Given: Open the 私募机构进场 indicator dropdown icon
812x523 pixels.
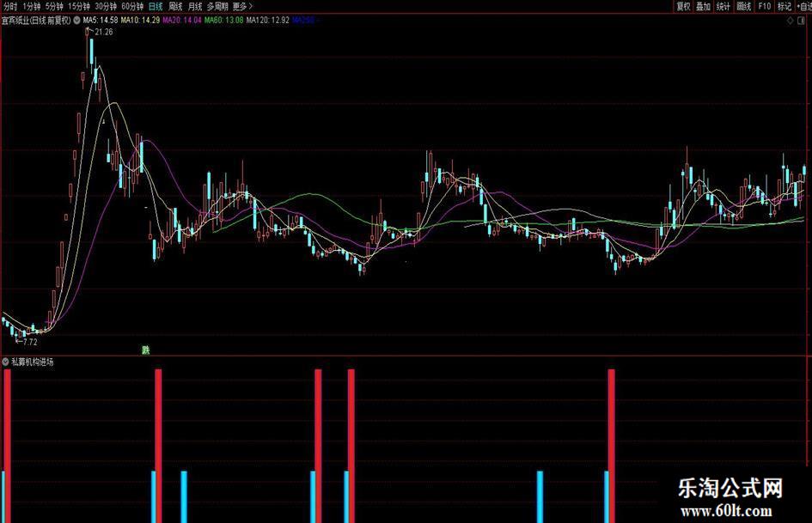Looking at the screenshot, I should (x=6, y=362).
